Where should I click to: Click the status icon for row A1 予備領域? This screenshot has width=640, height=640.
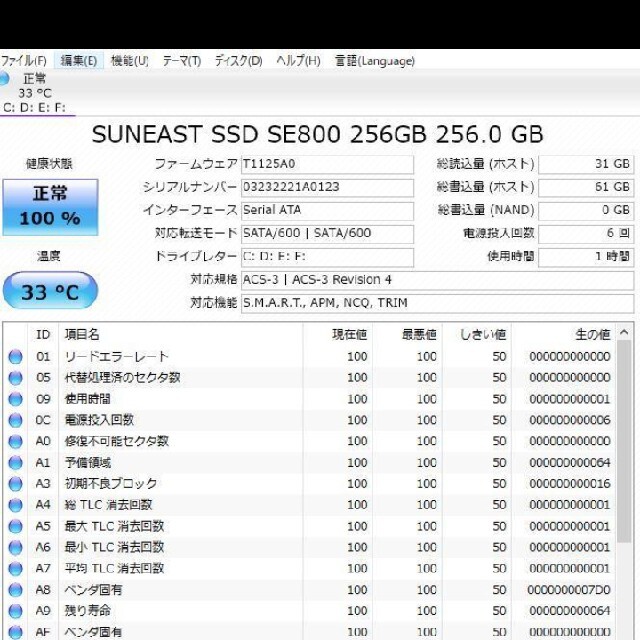click(x=16, y=463)
